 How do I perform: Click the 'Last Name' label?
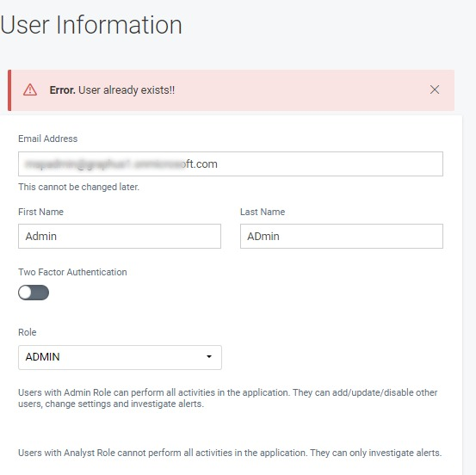pos(263,212)
